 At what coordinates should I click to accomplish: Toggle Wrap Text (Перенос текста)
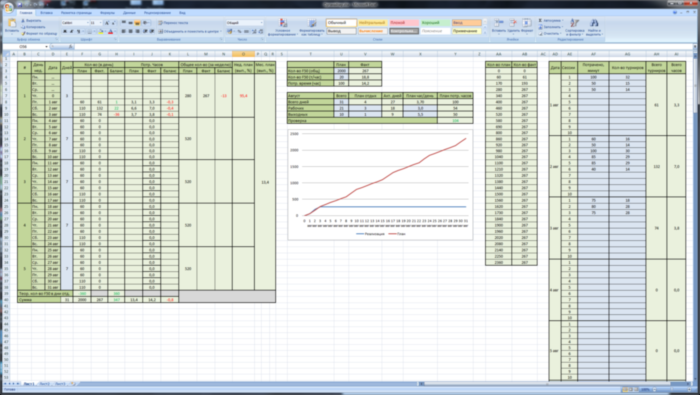pos(173,23)
